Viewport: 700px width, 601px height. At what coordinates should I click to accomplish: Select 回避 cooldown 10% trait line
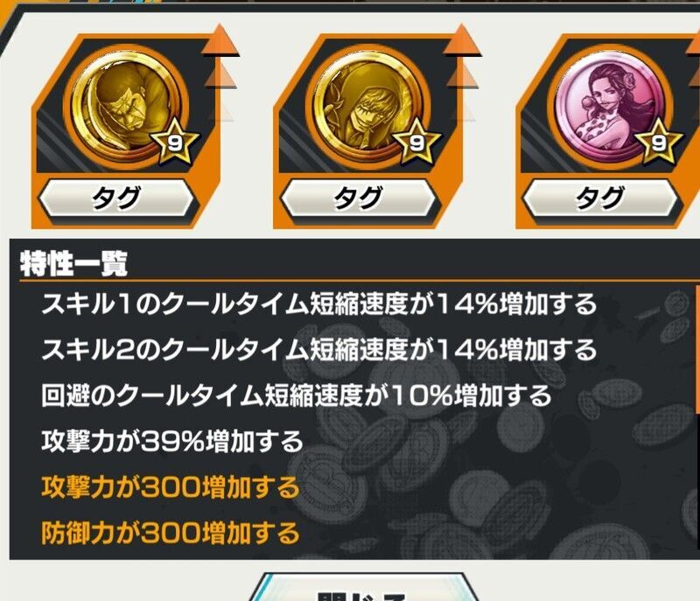297,395
